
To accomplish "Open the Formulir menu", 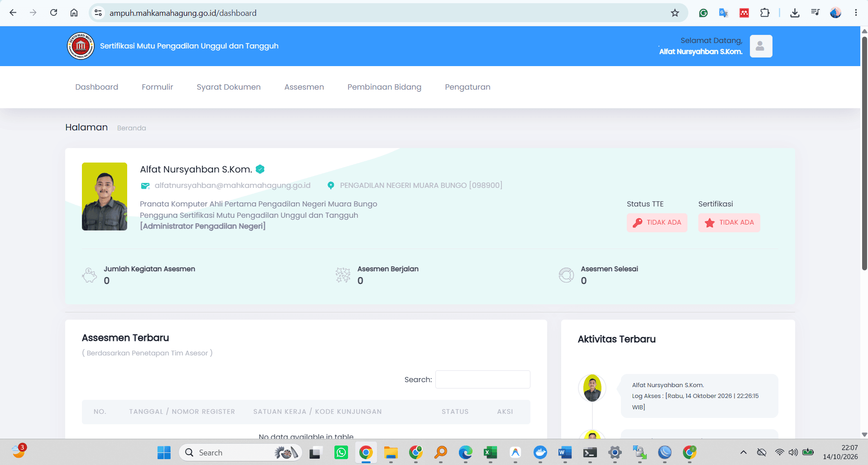I will pyautogui.click(x=157, y=87).
